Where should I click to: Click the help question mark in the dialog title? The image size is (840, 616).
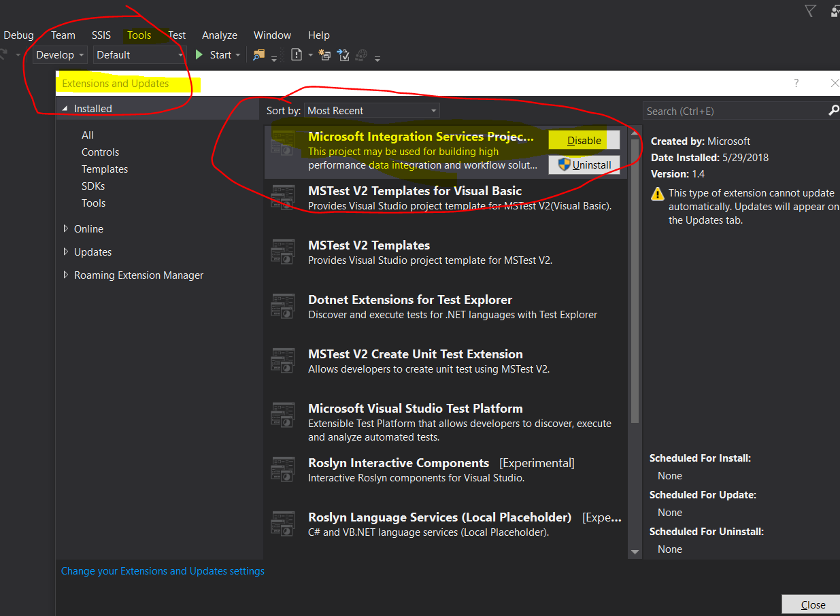pos(796,83)
